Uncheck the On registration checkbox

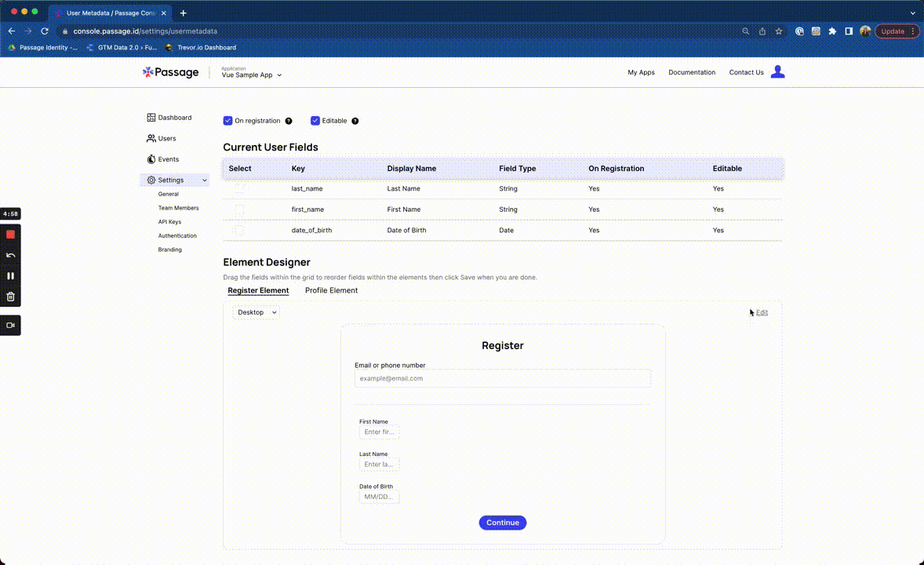point(227,121)
